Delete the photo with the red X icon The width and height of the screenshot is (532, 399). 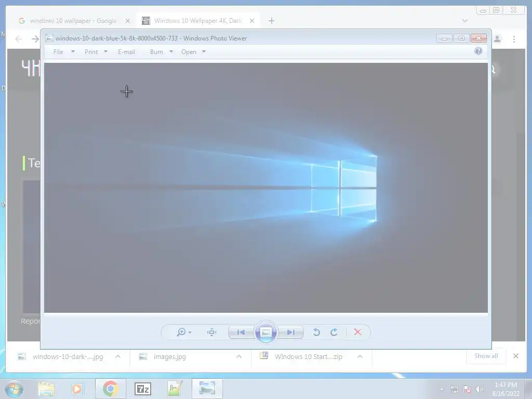click(357, 332)
